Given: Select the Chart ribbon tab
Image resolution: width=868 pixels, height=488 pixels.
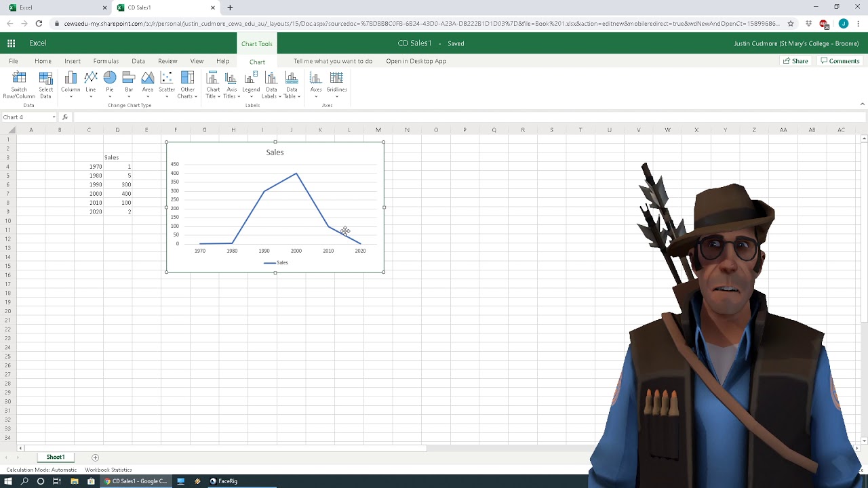Looking at the screenshot, I should 257,62.
